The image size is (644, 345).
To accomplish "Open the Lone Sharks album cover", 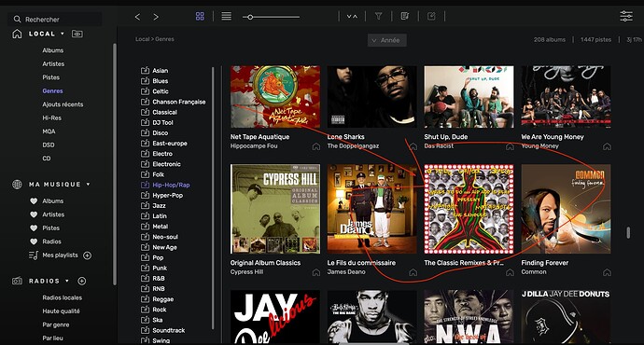I will click(x=371, y=97).
